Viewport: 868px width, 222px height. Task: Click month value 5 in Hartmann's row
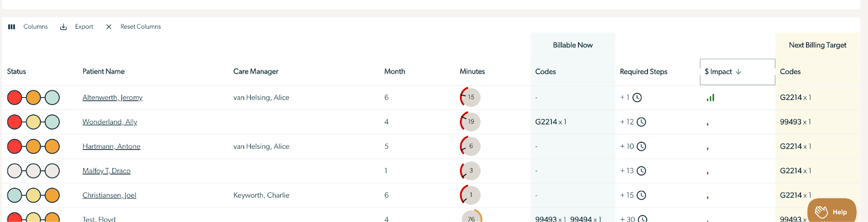386,147
